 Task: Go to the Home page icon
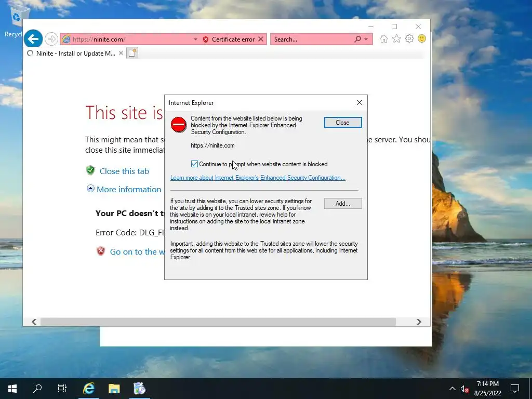click(384, 38)
